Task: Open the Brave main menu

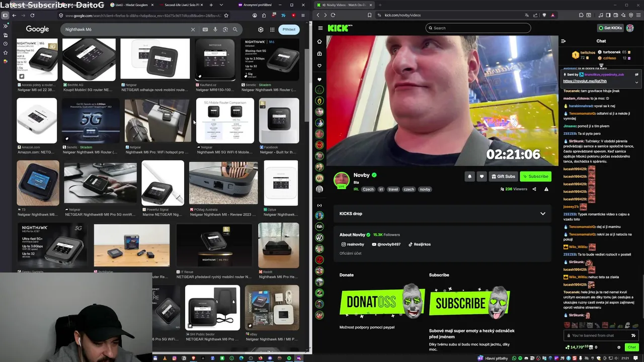Action: (x=637, y=15)
